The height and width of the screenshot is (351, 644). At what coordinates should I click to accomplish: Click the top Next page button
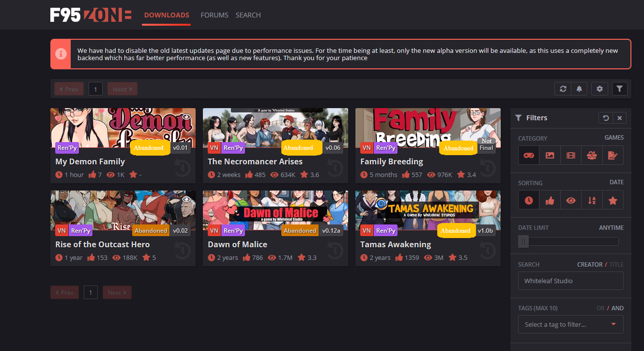coord(123,89)
